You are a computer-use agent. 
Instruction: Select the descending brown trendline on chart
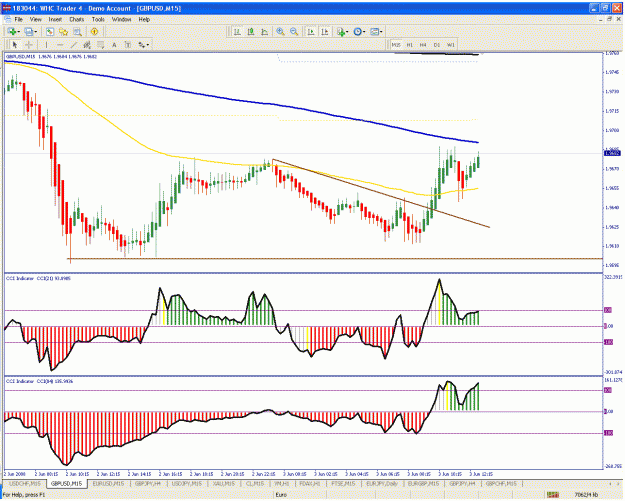[x=381, y=193]
